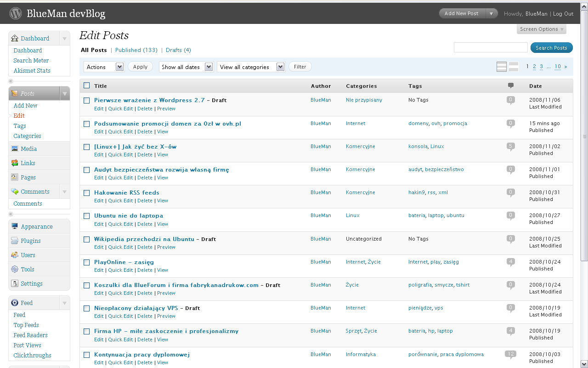Quick Edit the Hakowanie RSS feeds post
588x368 pixels.
[120, 201]
